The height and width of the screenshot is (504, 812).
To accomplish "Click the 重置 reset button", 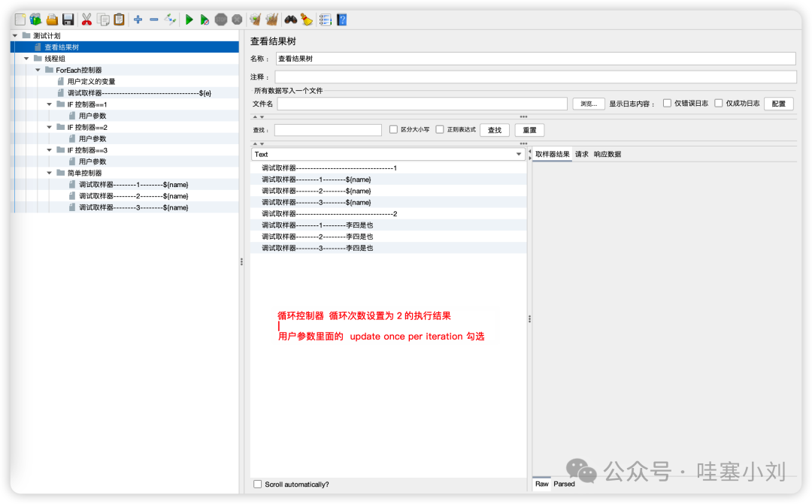I will (x=529, y=130).
